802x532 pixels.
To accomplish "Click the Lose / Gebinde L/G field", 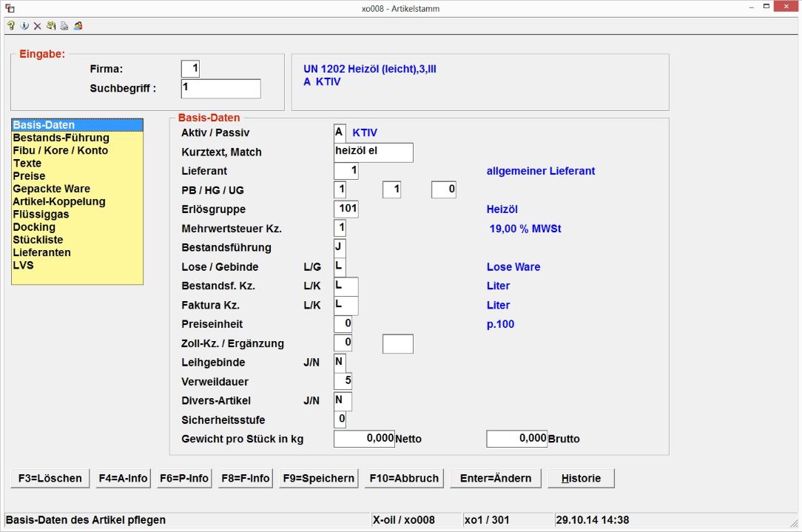I will (340, 266).
